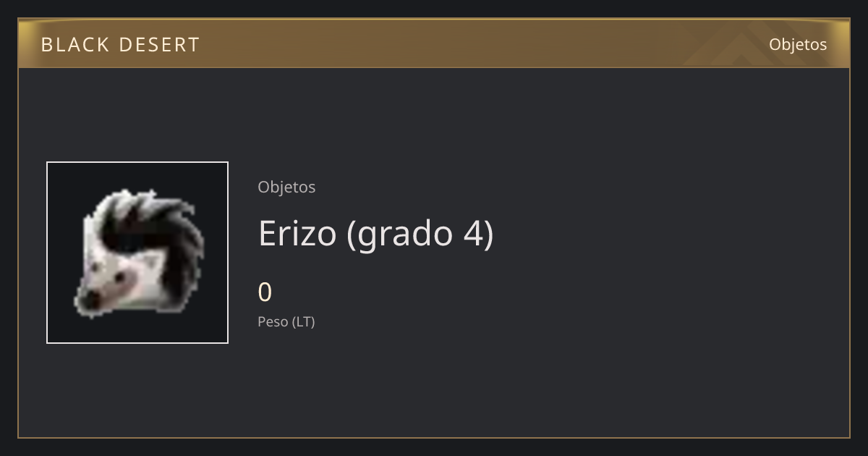Select the (LT) unit text under weight

(303, 321)
